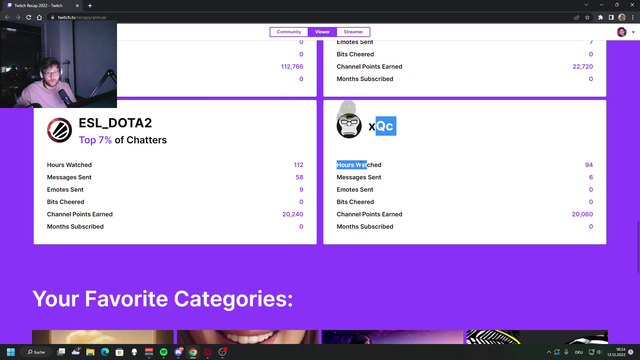
Task: Click xQc Channel Points Earned 20,060
Action: coord(582,214)
